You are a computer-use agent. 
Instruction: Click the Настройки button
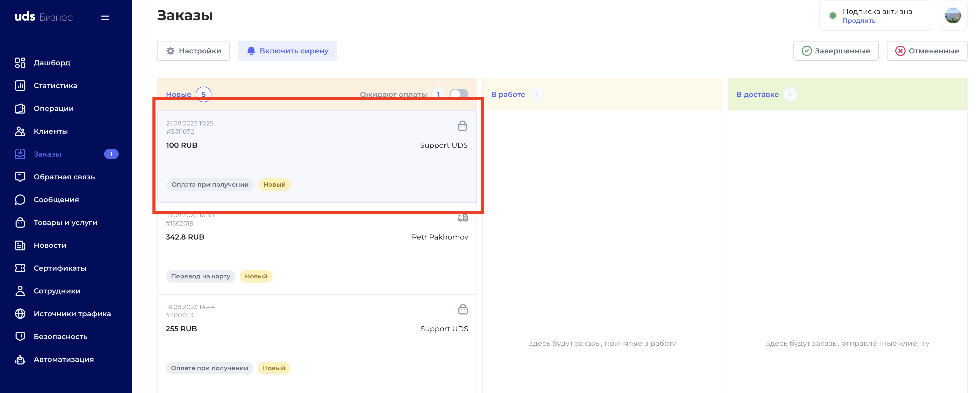(193, 51)
